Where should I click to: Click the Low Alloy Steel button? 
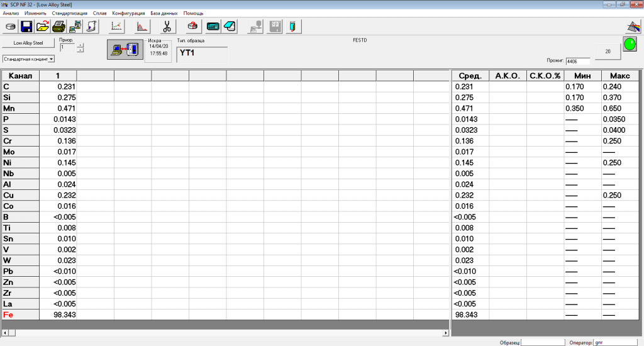(29, 43)
